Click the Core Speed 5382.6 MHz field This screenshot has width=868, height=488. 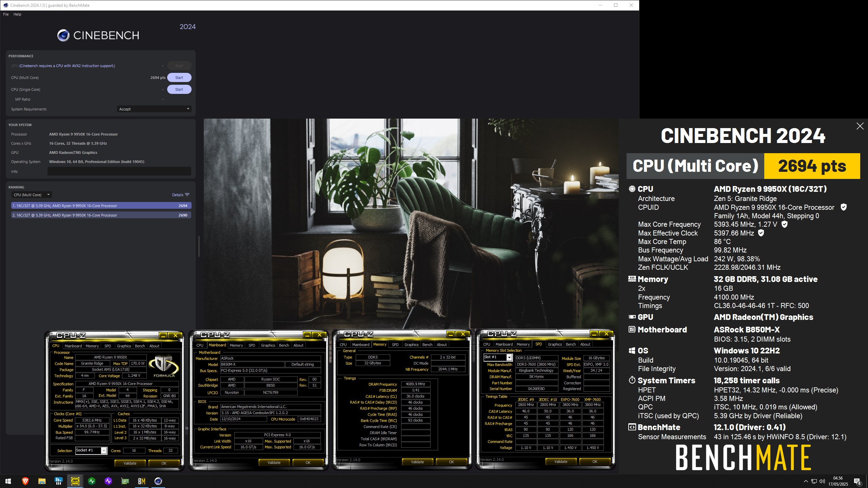(x=92, y=420)
